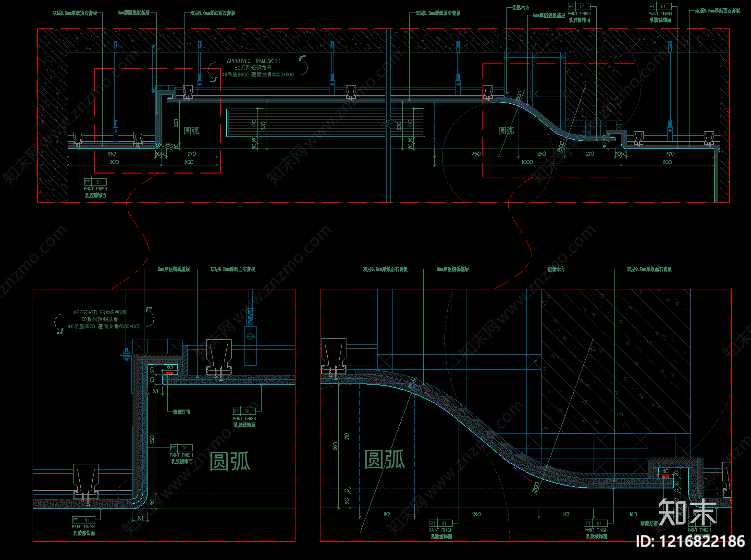Select large "圆弧" label in the lower-left detail

pos(230,461)
